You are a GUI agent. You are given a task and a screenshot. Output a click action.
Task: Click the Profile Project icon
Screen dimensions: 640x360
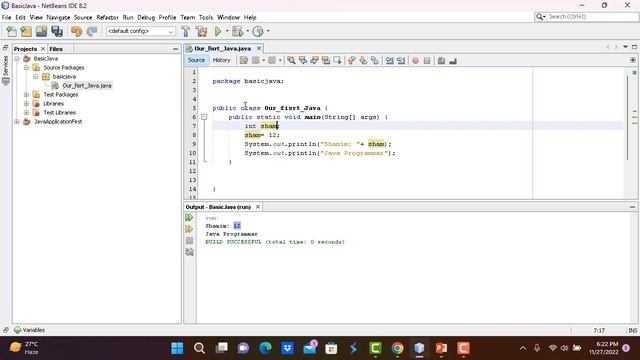pos(258,31)
